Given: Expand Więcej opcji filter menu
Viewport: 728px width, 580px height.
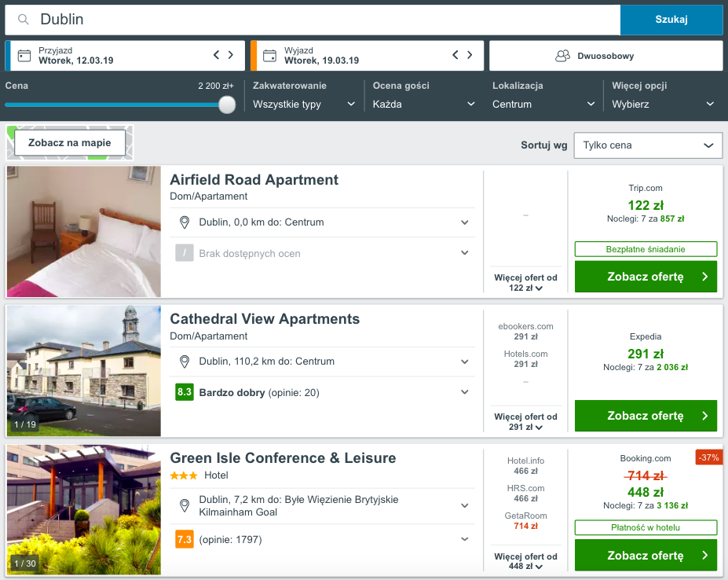Looking at the screenshot, I should tap(664, 104).
